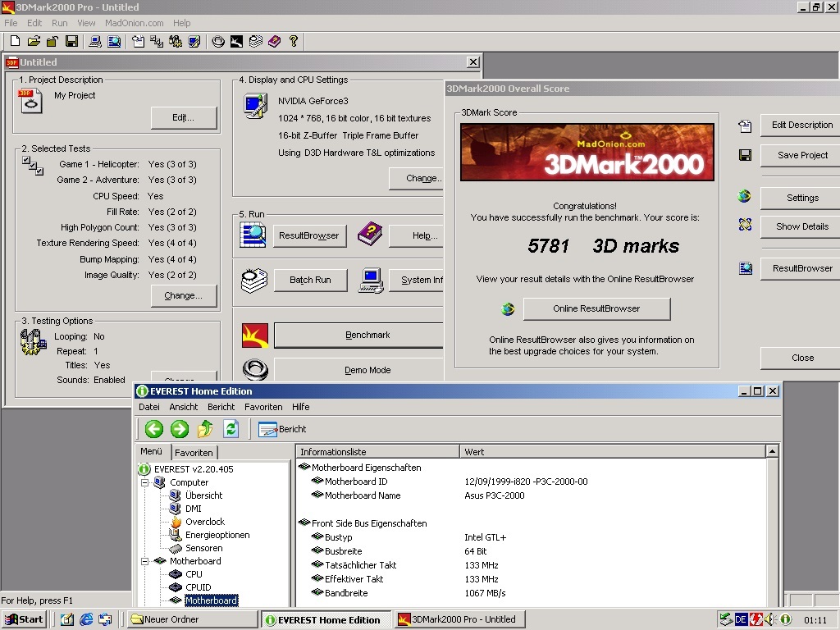The height and width of the screenshot is (630, 840).
Task: Select DMI in the EVEREST tree
Action: click(194, 509)
